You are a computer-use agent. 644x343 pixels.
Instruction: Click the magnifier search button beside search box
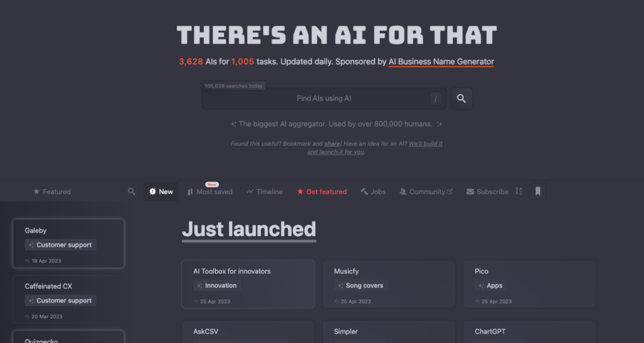tap(461, 99)
